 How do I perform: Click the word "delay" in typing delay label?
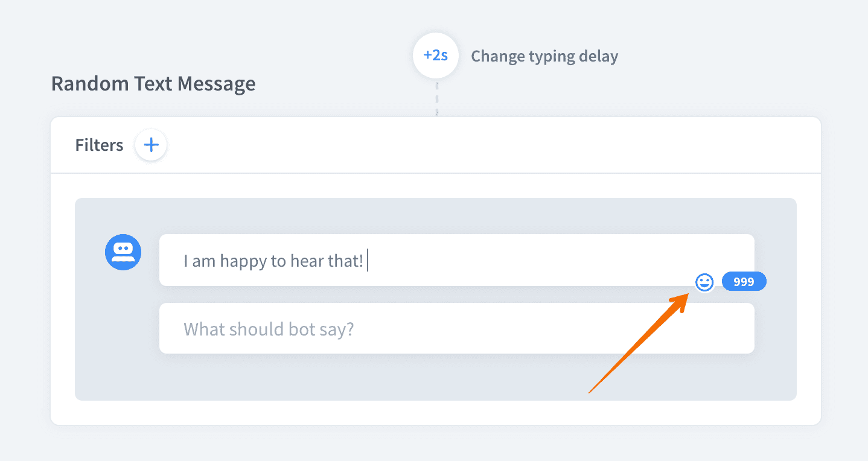598,56
